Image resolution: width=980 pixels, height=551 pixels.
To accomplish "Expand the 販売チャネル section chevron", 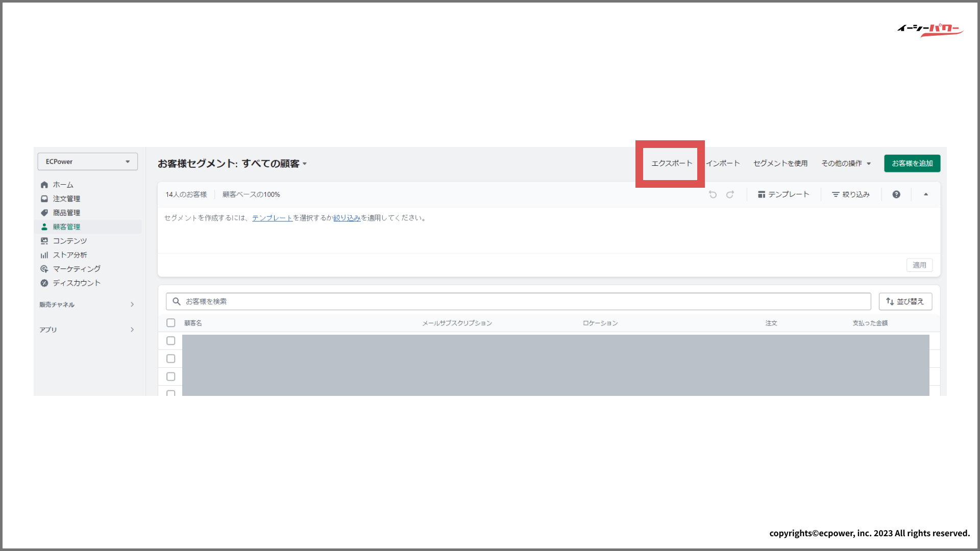I will click(132, 305).
